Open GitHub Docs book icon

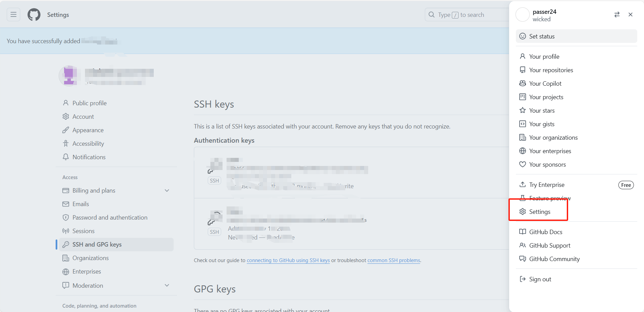pyautogui.click(x=523, y=232)
